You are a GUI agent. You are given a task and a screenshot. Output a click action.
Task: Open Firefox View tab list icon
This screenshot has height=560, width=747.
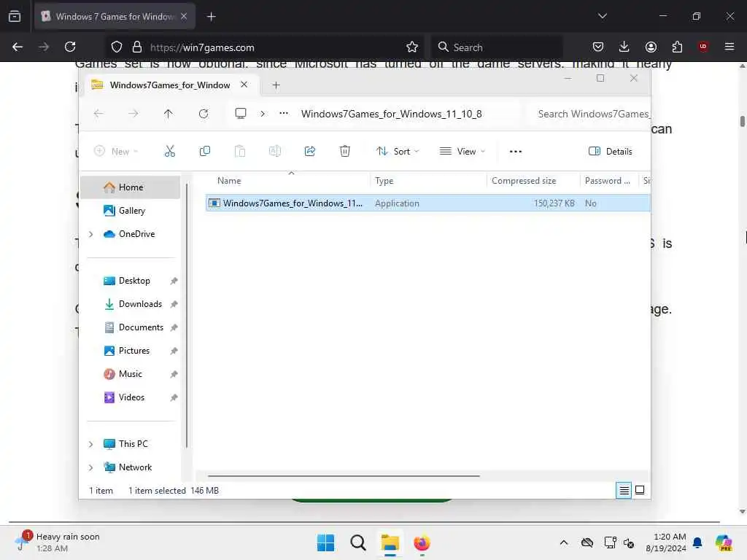pyautogui.click(x=15, y=16)
